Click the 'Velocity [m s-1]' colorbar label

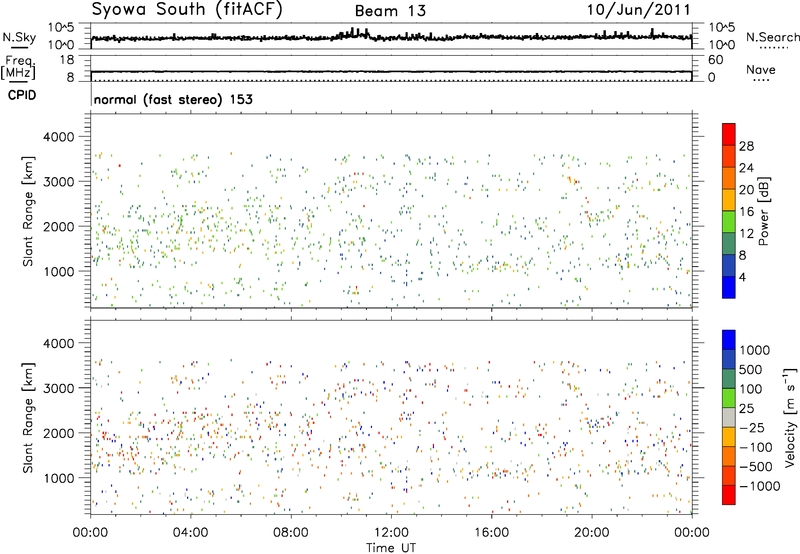[790, 417]
